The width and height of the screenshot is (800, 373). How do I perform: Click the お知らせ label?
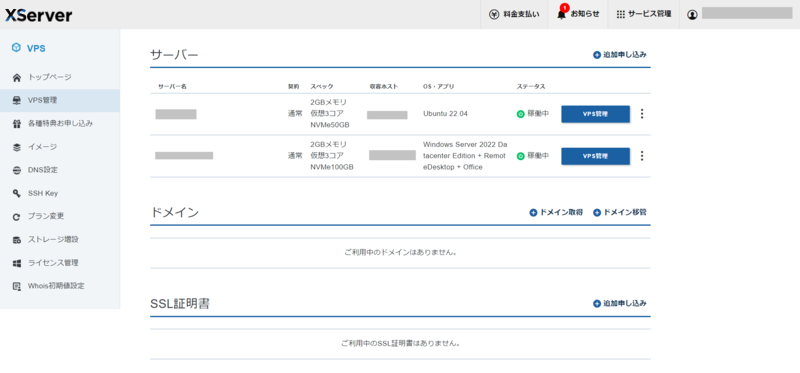point(585,14)
